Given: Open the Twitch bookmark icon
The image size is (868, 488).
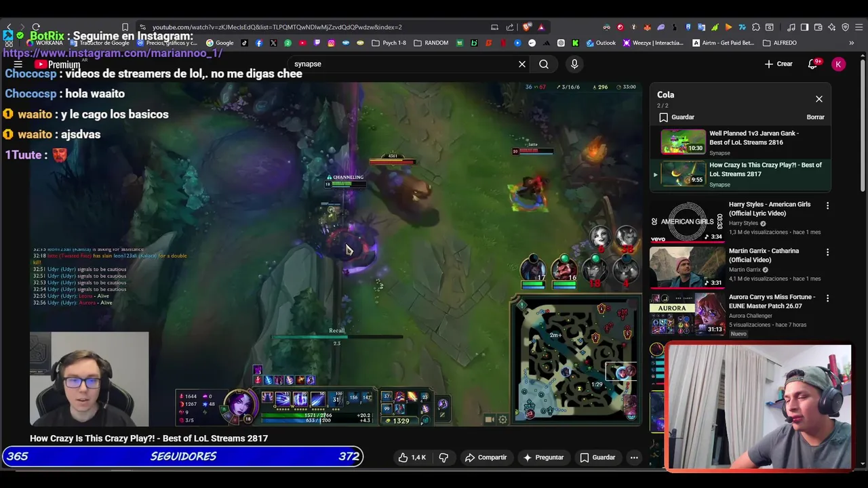Looking at the screenshot, I should click(x=317, y=43).
